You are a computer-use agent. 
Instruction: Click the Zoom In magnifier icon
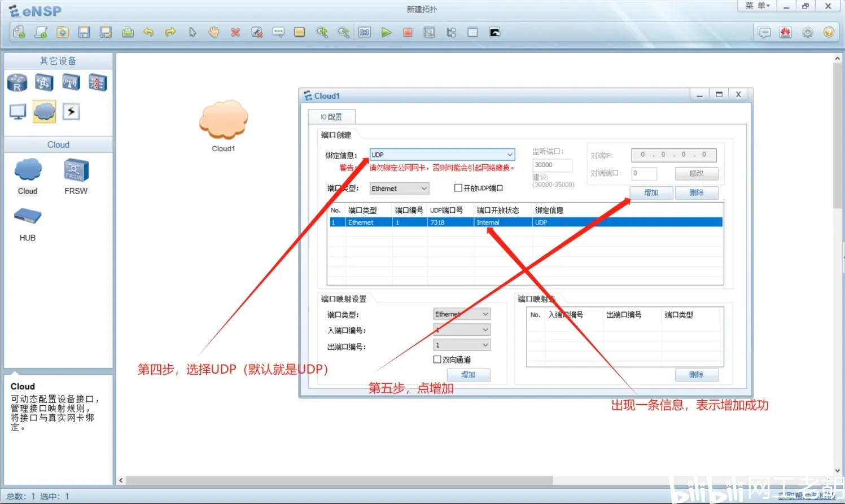click(x=322, y=32)
